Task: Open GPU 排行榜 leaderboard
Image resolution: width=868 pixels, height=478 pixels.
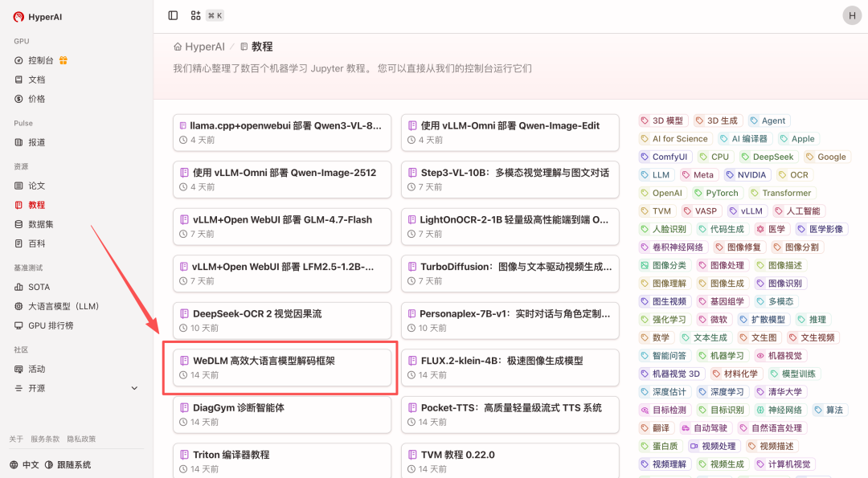Action: [50, 325]
